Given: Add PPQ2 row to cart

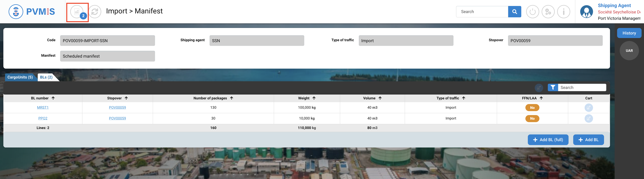Looking at the screenshot, I should [x=588, y=118].
